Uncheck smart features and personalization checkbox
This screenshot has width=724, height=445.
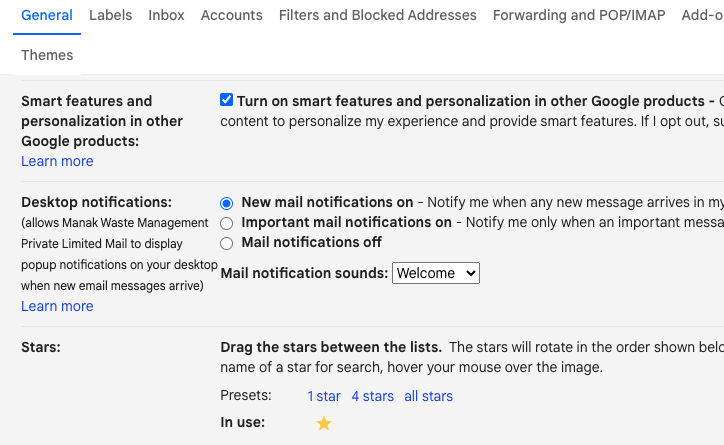(226, 100)
